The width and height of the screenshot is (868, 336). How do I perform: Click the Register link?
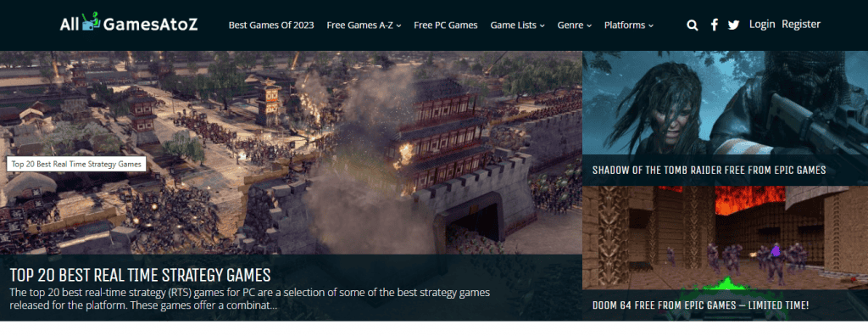click(x=801, y=25)
